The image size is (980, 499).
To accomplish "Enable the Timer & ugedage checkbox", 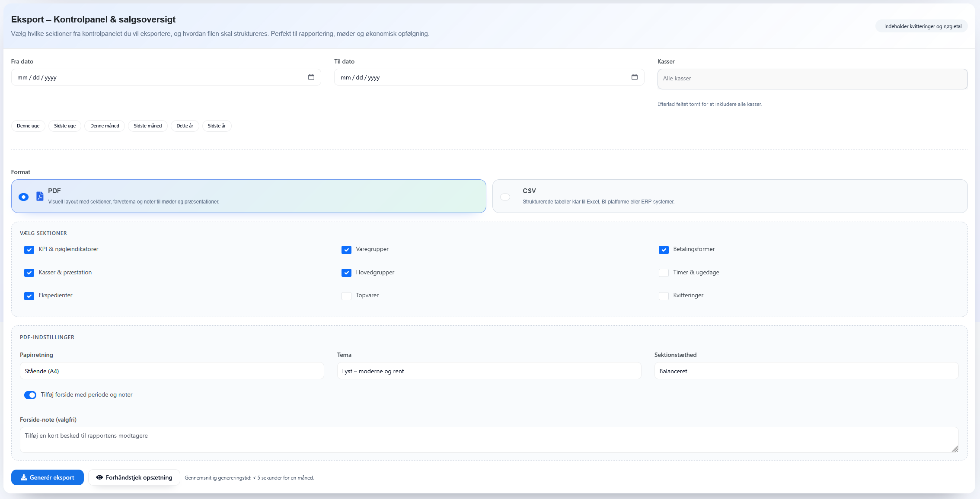I will [664, 273].
